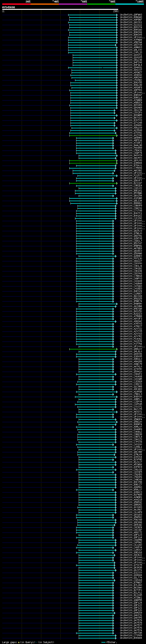
Task: Select hit UniRef100_B9H3V6
Action: [x=131, y=32]
